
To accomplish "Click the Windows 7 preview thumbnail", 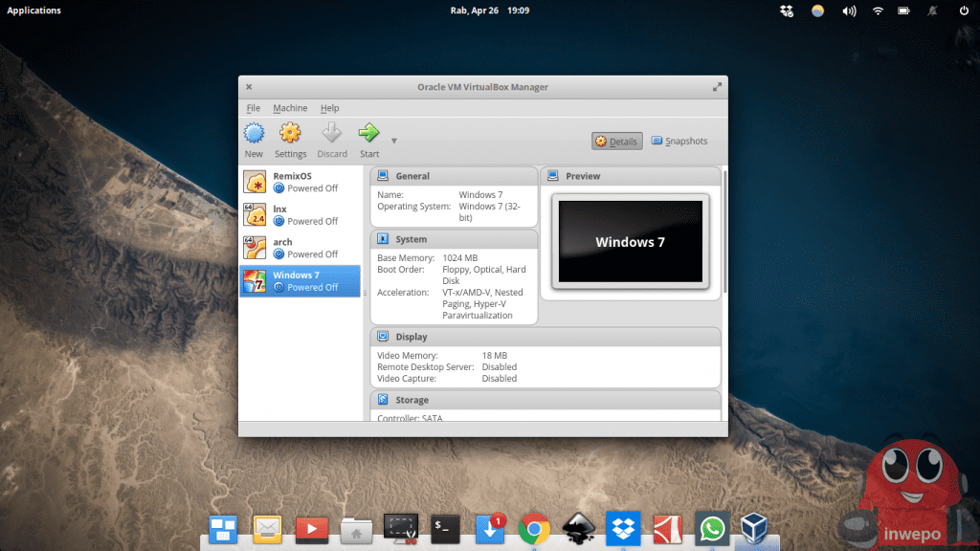I will tap(630, 242).
